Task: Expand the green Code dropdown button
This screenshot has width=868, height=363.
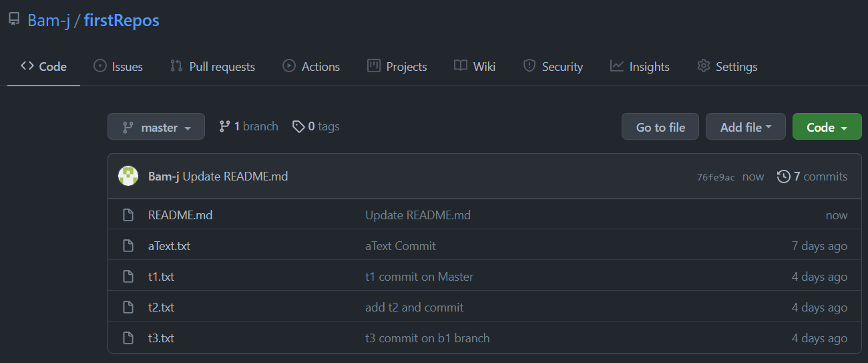Action: 827,126
